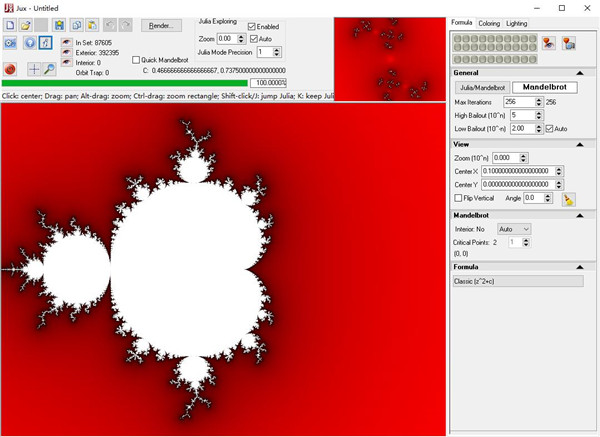Open the Interior Auto dropdown

point(513,229)
